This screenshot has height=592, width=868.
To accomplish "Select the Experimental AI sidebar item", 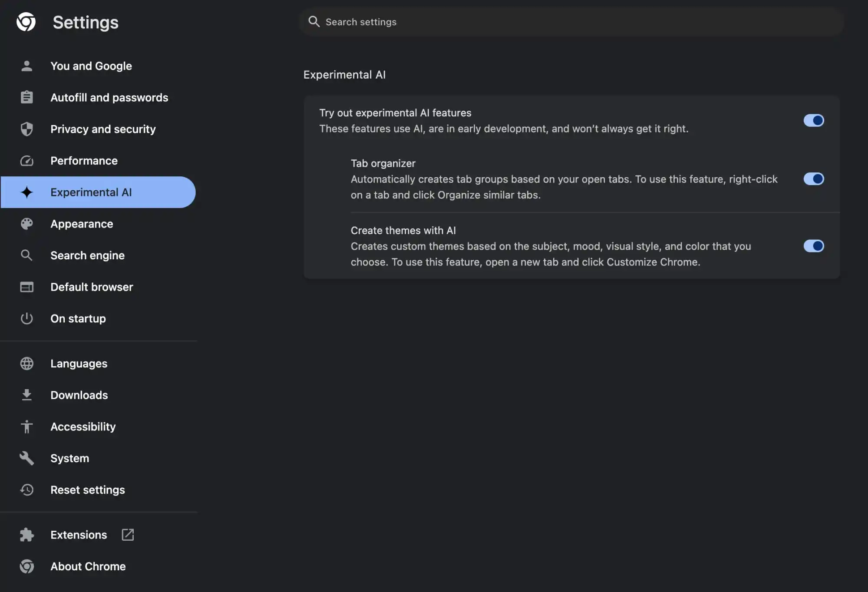I will [98, 192].
